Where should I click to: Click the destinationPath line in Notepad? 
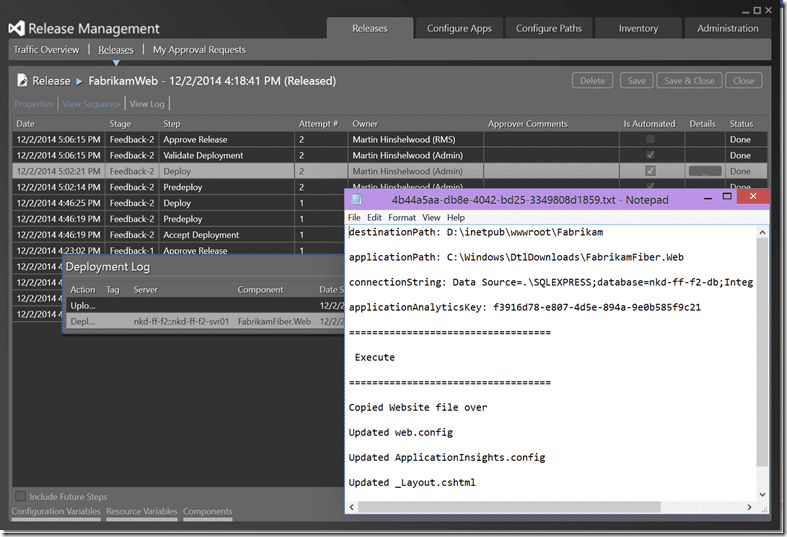[x=476, y=232]
